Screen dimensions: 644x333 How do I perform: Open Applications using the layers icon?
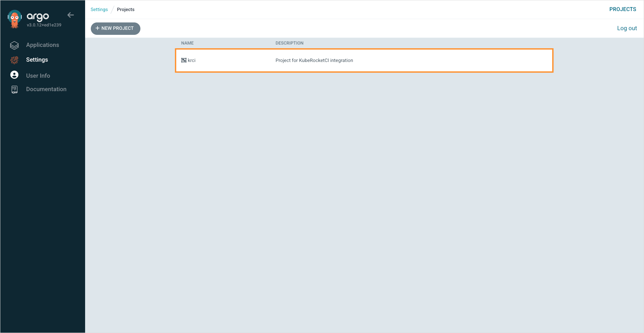pyautogui.click(x=14, y=45)
